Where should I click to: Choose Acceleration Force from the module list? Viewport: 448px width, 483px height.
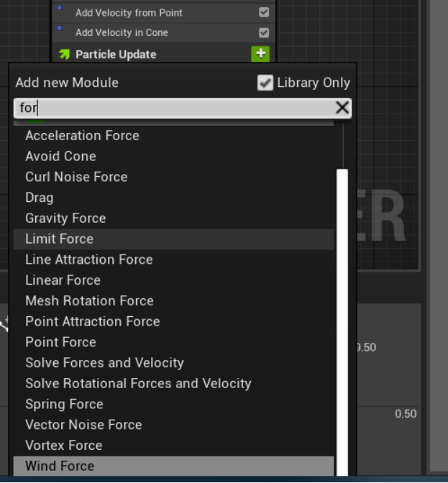click(82, 135)
